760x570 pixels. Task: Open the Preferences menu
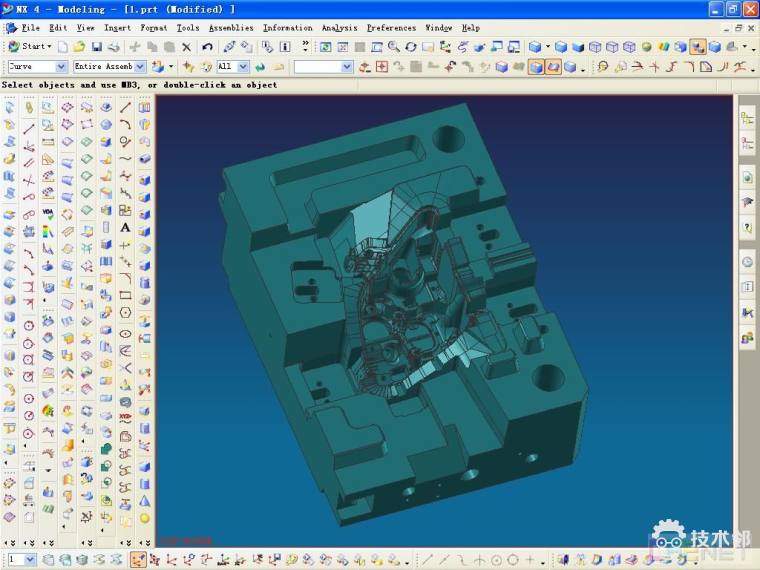(x=390, y=28)
